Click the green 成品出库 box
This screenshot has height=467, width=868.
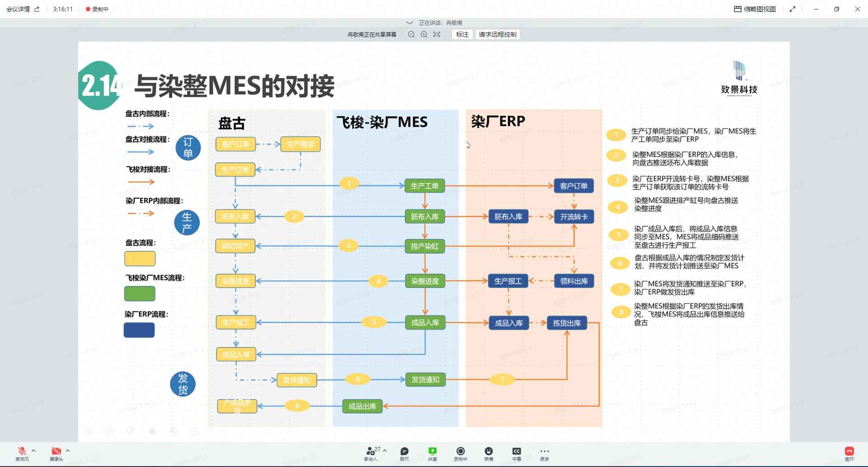pyautogui.click(x=362, y=406)
